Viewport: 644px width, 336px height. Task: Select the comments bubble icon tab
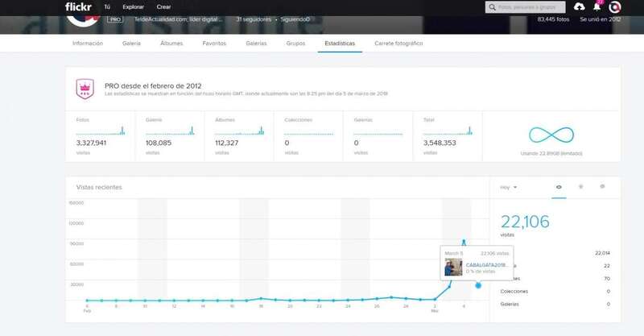point(602,187)
